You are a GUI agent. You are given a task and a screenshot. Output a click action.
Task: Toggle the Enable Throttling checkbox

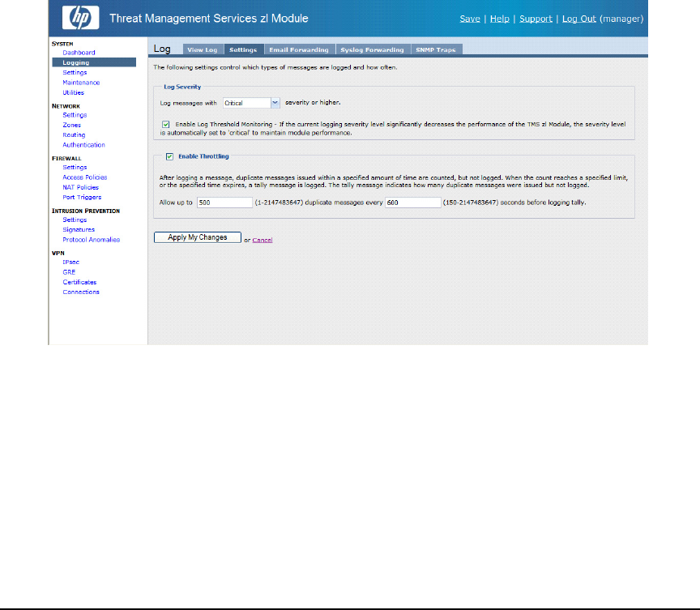click(169, 156)
